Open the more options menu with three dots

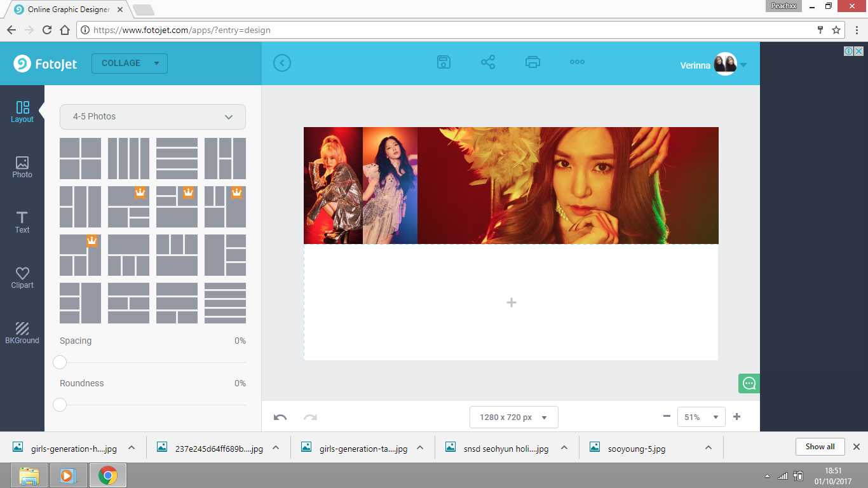(x=577, y=62)
